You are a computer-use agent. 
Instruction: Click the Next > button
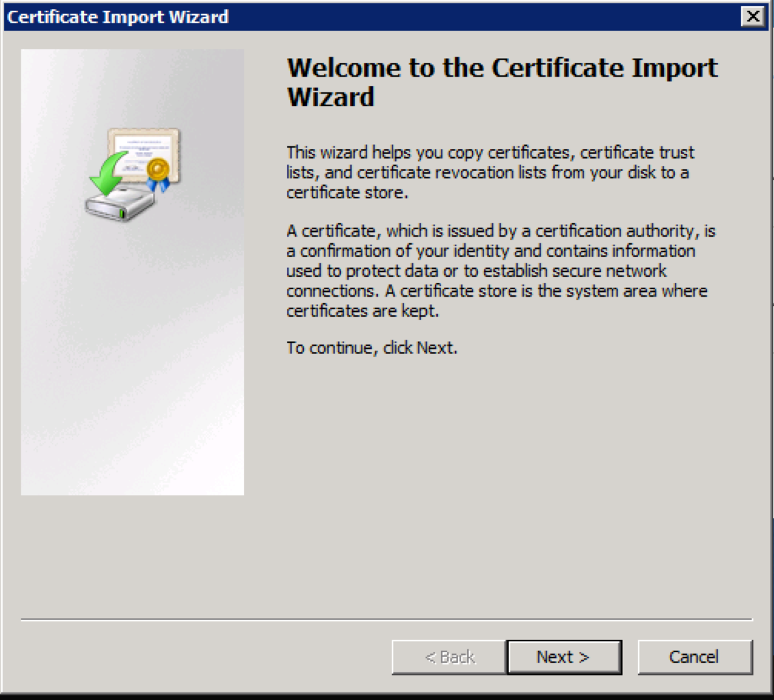coord(564,657)
